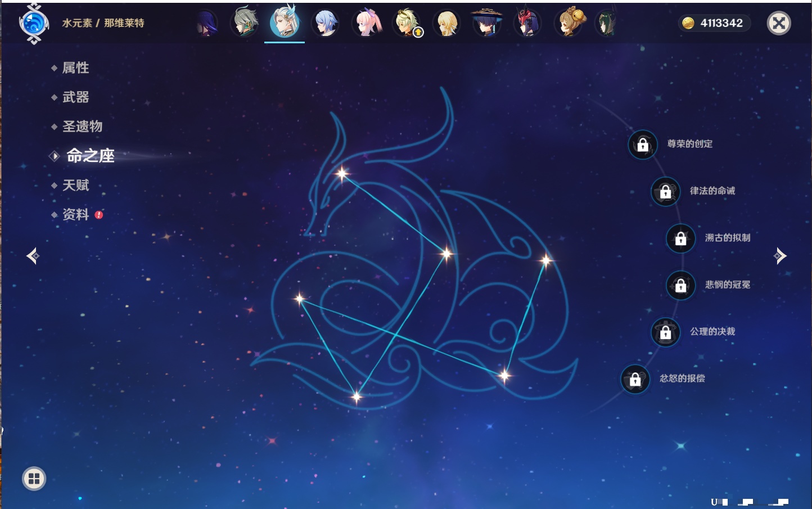
Task: Open the 天赋 talents tab
Action: (x=75, y=185)
